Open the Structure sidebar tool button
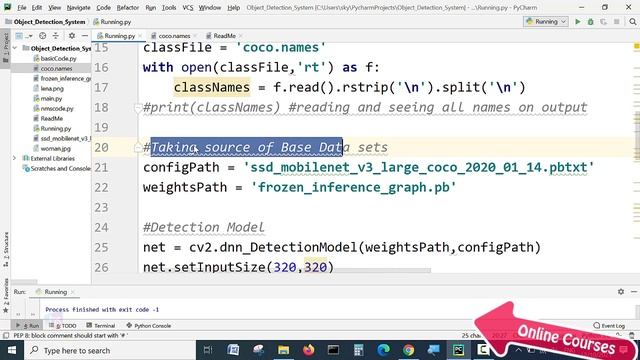640x360 pixels. pos(5,249)
